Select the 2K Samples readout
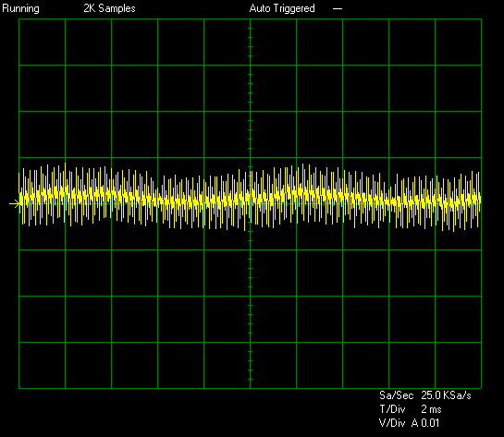The width and height of the screenshot is (504, 437). point(109,8)
